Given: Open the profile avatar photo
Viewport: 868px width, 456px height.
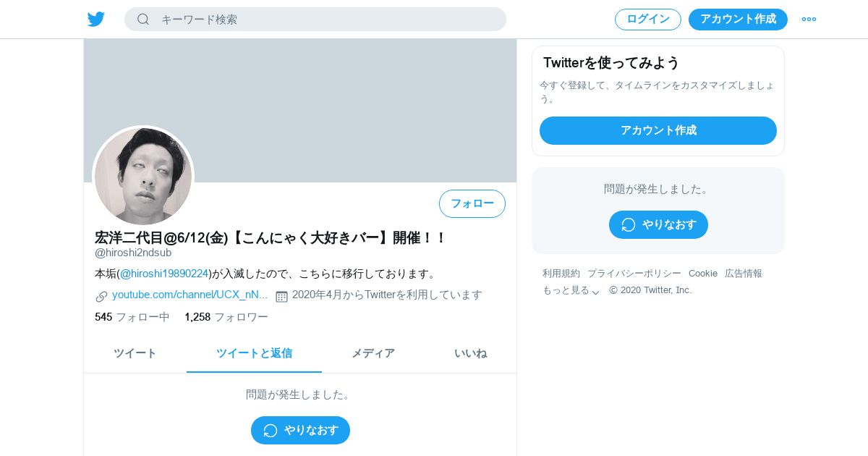Looking at the screenshot, I should pyautogui.click(x=143, y=177).
